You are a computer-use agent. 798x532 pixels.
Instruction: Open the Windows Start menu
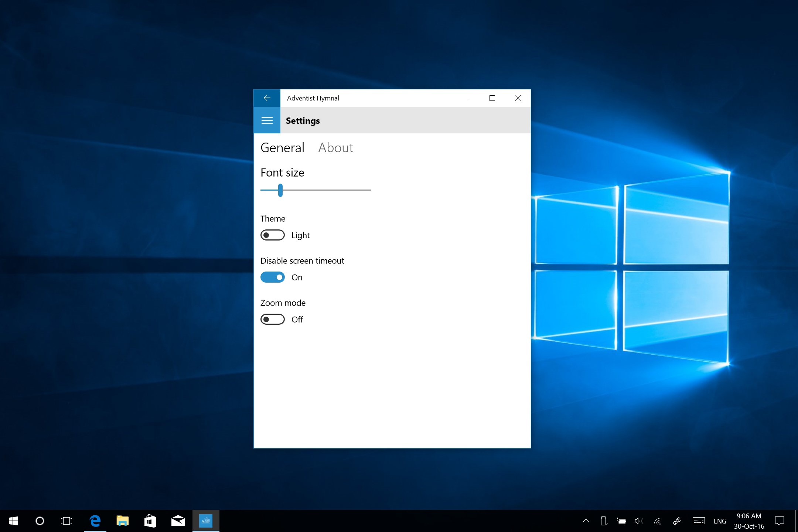[x=13, y=521]
